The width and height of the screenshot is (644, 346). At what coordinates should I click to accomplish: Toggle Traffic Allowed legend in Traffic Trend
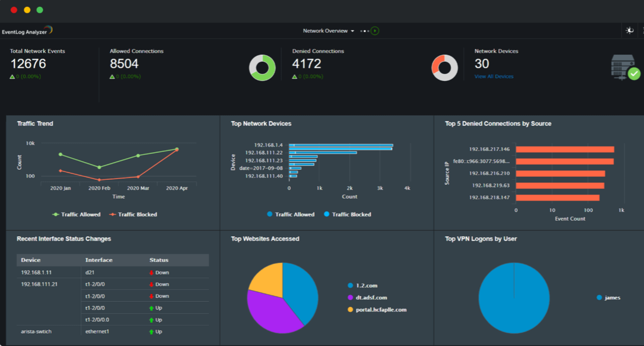click(x=76, y=214)
